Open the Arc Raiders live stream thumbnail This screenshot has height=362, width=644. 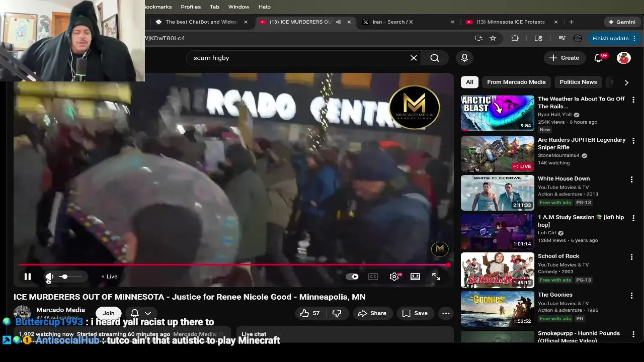(x=498, y=154)
